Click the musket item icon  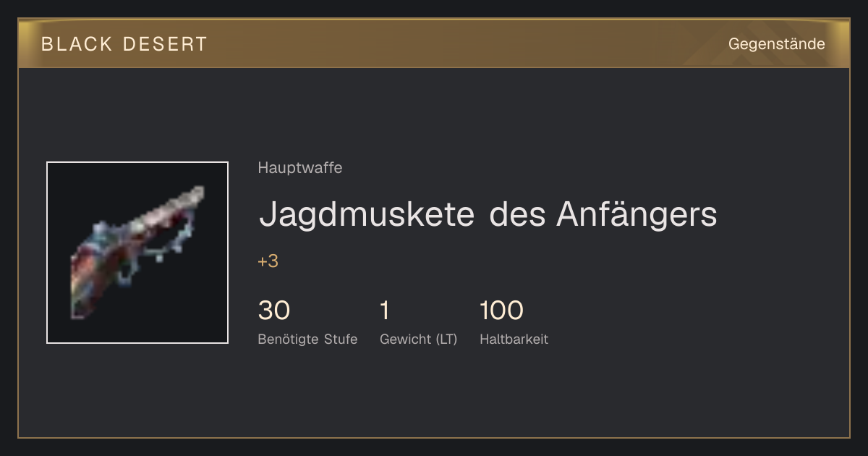coord(137,253)
